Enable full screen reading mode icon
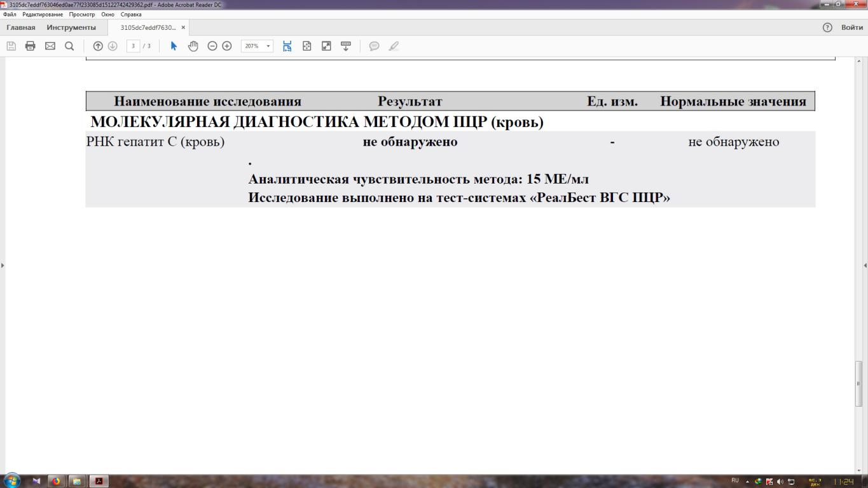Viewport: 868px width, 488px height. point(326,46)
